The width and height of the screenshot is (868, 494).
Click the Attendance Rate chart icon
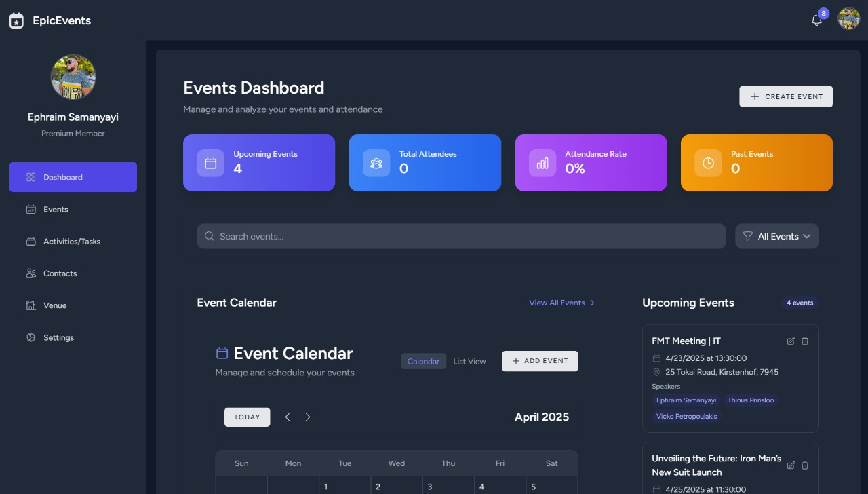pos(542,163)
